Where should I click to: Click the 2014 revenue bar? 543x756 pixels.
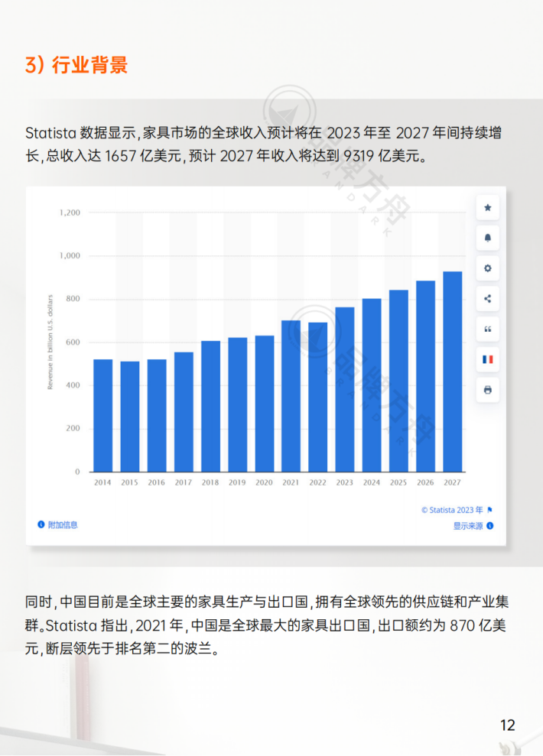[102, 415]
